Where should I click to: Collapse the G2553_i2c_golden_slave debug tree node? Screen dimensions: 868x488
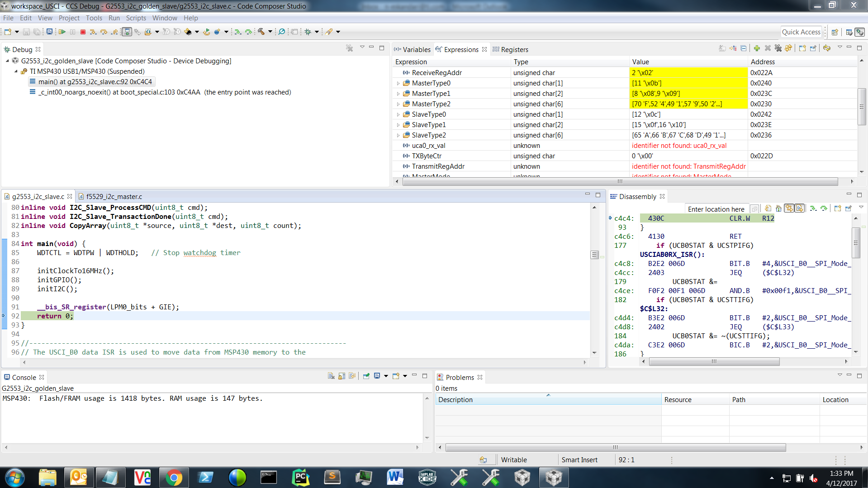(8, 61)
